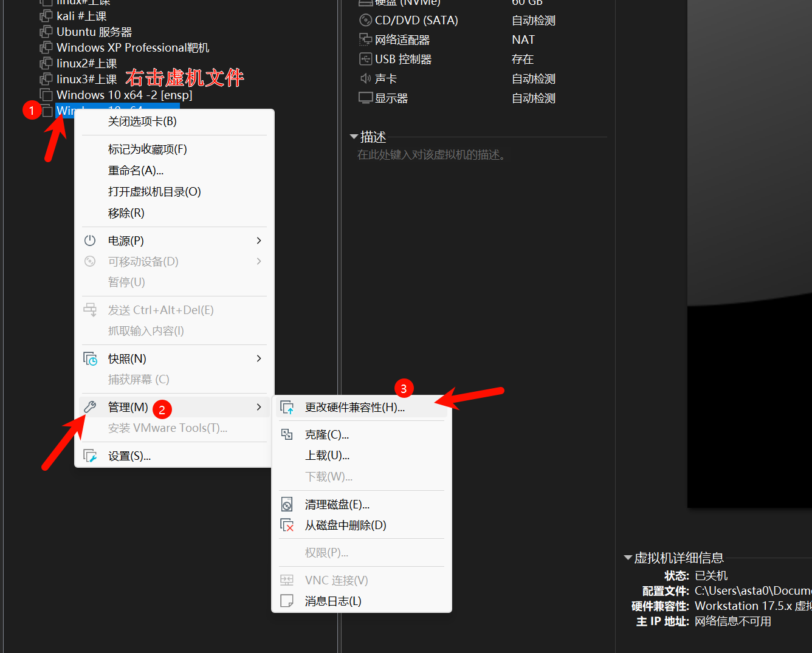The height and width of the screenshot is (653, 812).
Task: Click the clone icon beside 克隆(C)...
Action: click(287, 434)
